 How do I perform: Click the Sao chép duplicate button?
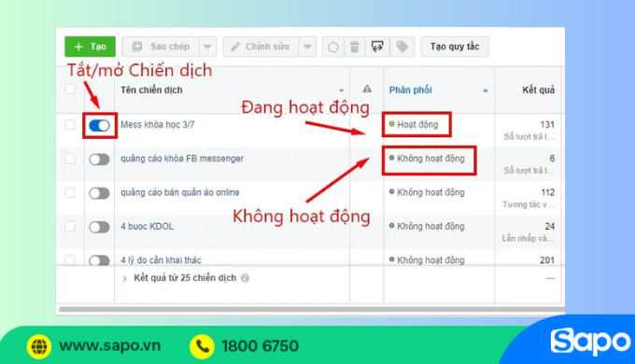coord(161,47)
